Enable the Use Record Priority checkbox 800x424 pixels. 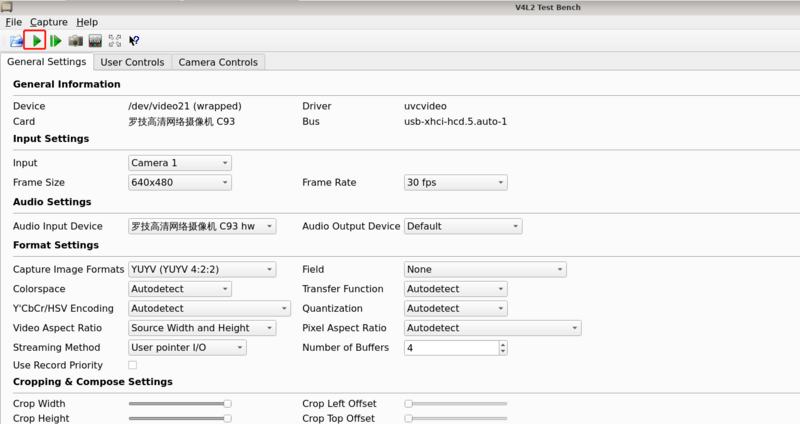click(132, 366)
